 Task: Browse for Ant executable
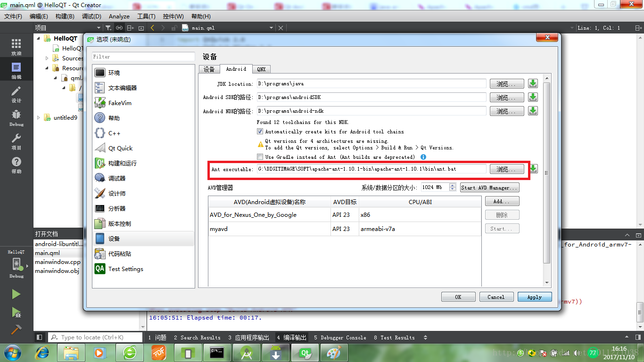pyautogui.click(x=507, y=169)
